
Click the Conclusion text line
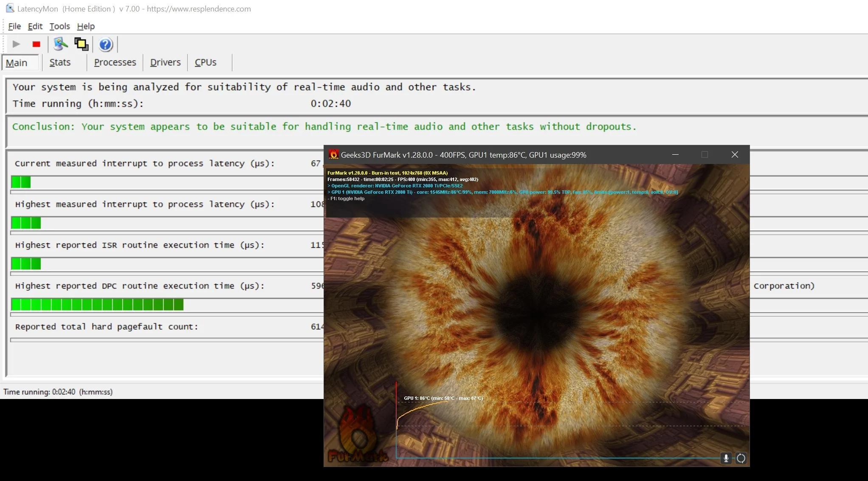click(324, 127)
